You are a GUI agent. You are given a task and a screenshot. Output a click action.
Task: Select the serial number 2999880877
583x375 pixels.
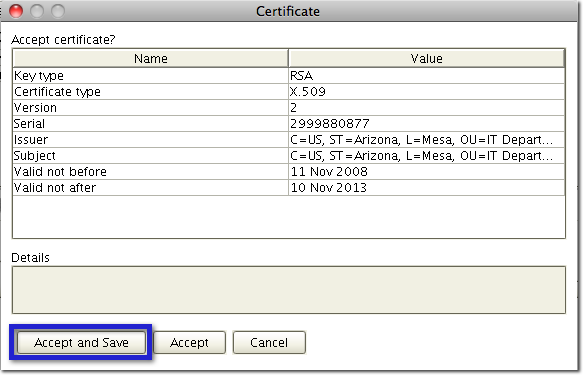426,124
